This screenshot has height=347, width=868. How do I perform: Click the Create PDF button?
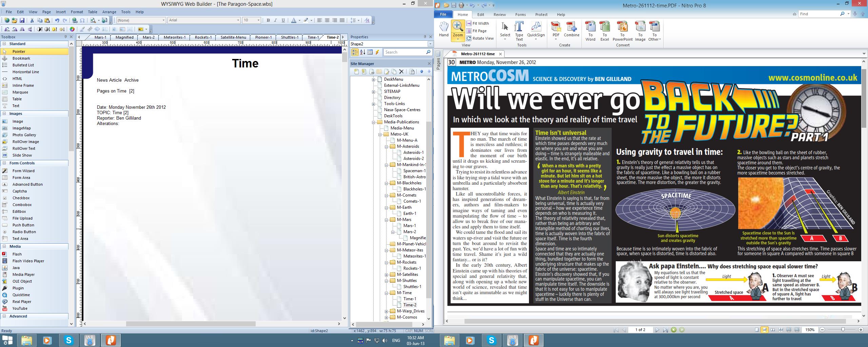[x=556, y=31]
